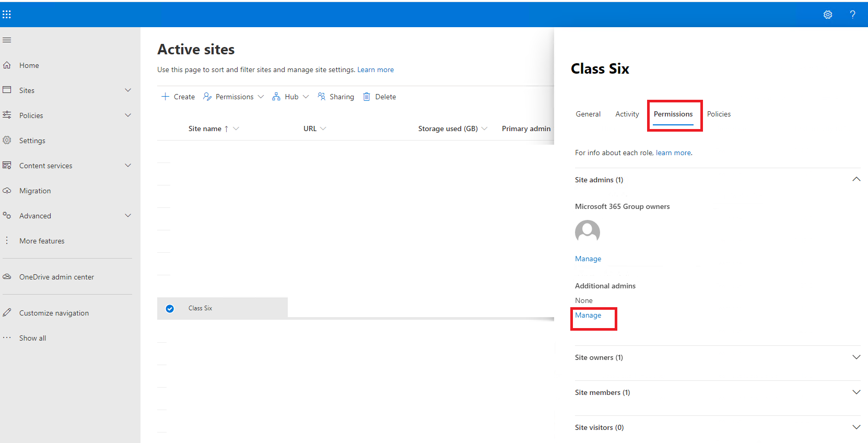Open the learn more link about roles

(673, 153)
